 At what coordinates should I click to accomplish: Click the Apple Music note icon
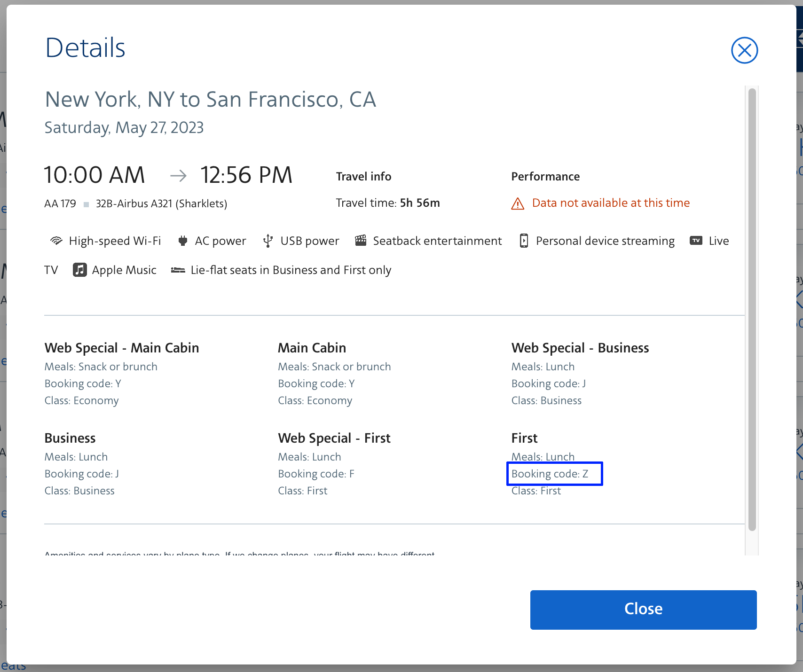click(x=79, y=270)
